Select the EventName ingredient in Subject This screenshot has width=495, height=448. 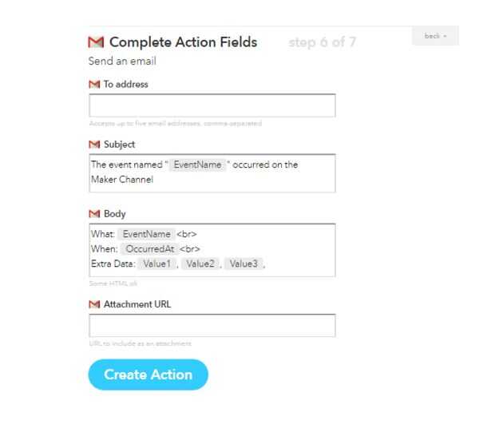pyautogui.click(x=197, y=165)
